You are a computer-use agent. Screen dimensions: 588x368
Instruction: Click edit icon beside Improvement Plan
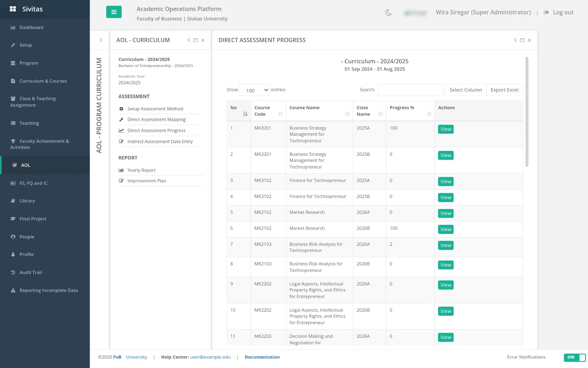pos(121,181)
